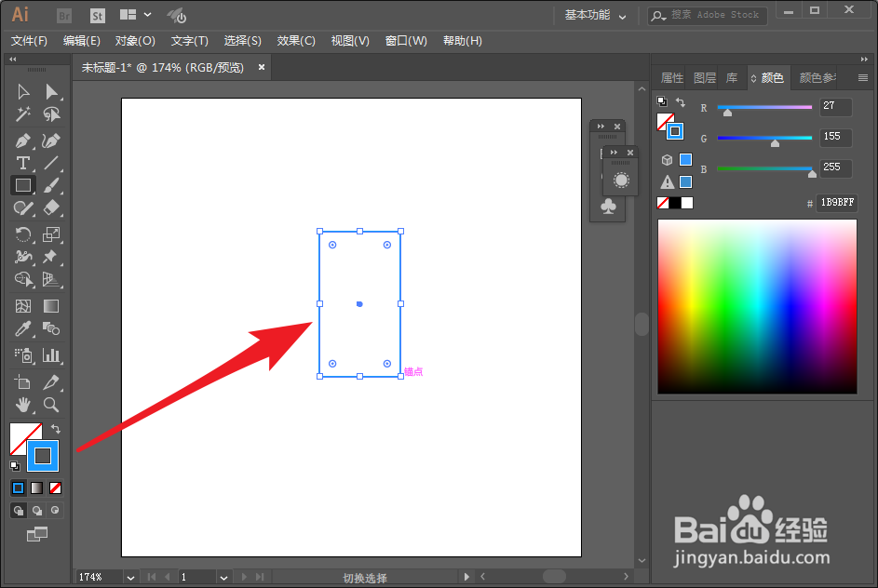The image size is (878, 588).
Task: Select the Gradient tool
Action: pos(51,306)
